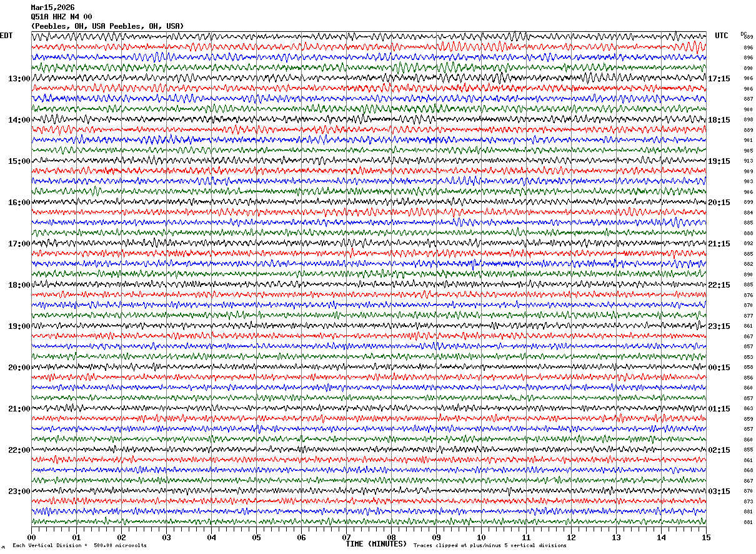756x554 pixels.
Task: Click minute tick label "04" on time axis
Action: pos(211,537)
